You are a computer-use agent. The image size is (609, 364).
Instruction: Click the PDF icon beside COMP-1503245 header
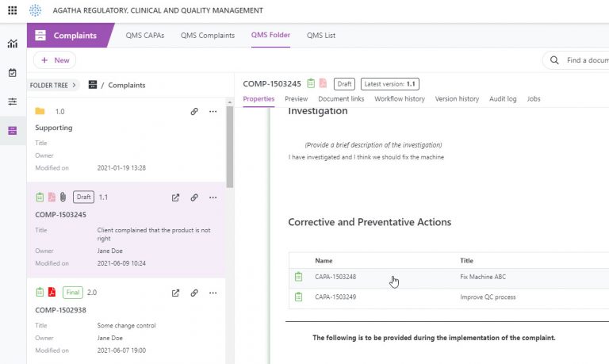323,83
